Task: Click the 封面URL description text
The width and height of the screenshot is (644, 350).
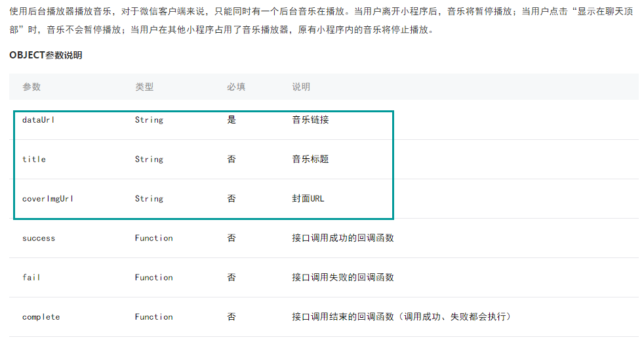Action: click(308, 199)
